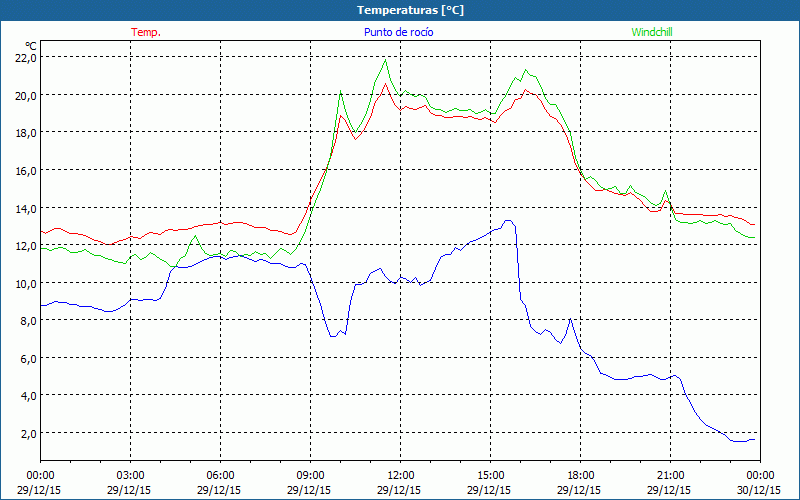Click the '8,0' y-axis value
Viewport: 800px width, 500px height.
pos(29,321)
